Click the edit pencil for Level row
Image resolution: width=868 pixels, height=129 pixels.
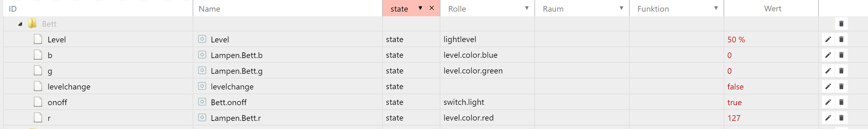pos(828,40)
